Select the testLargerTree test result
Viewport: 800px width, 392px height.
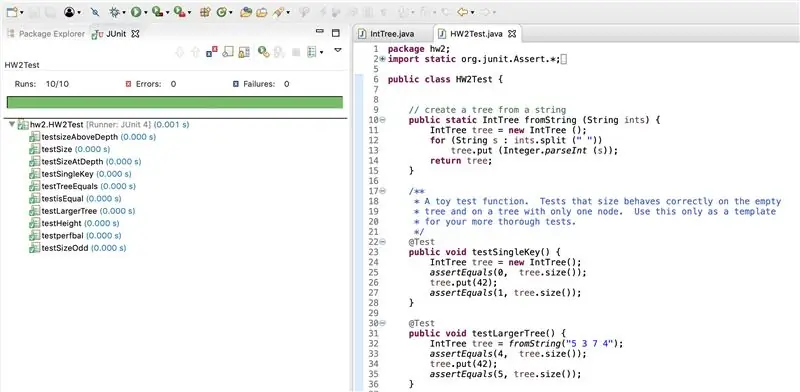tap(88, 211)
